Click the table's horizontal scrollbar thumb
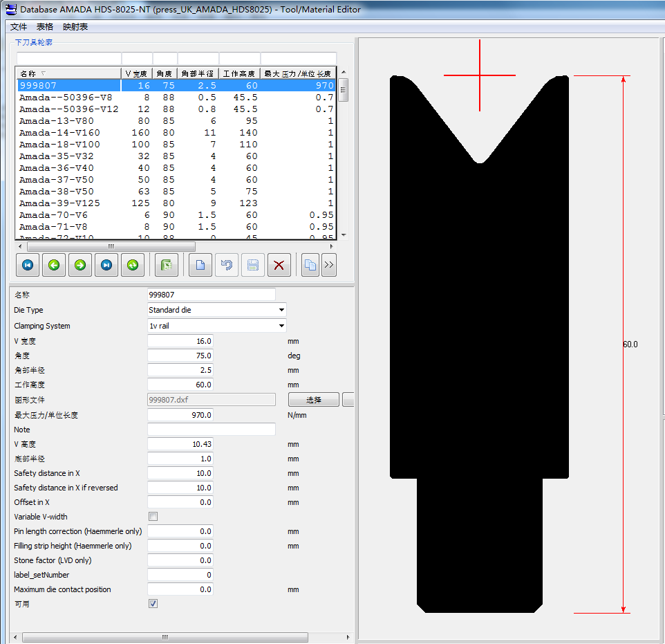Viewport: 665px width, 644px height. (111, 246)
